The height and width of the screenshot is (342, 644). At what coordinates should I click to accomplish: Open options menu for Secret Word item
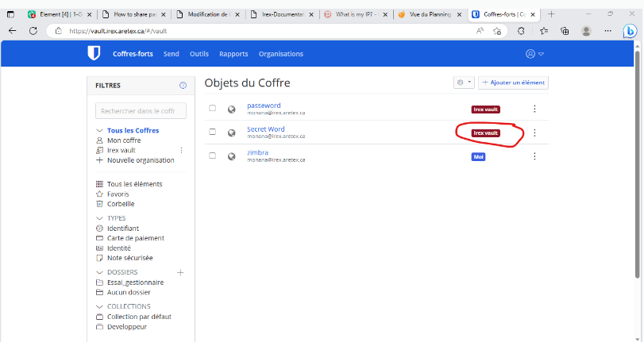(x=534, y=133)
